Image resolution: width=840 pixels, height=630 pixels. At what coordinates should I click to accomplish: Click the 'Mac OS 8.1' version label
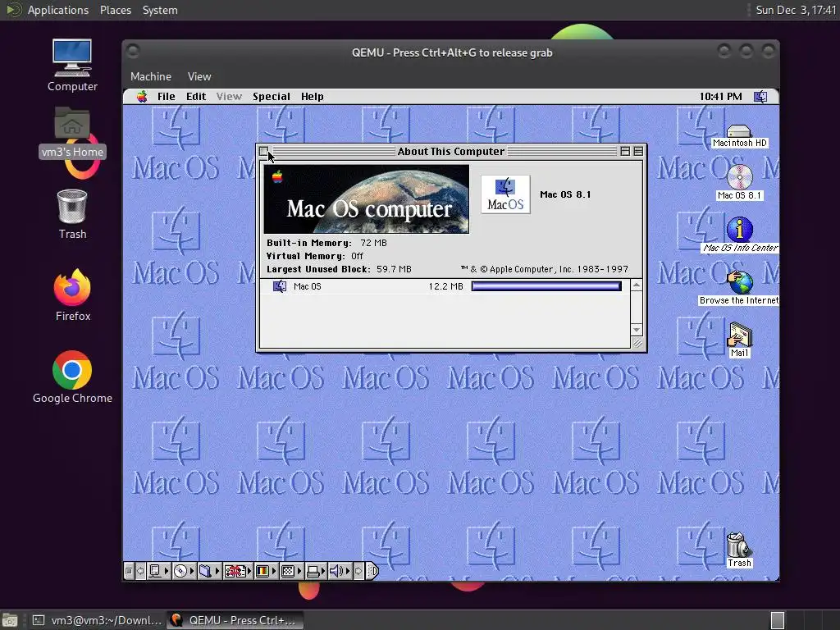(565, 194)
